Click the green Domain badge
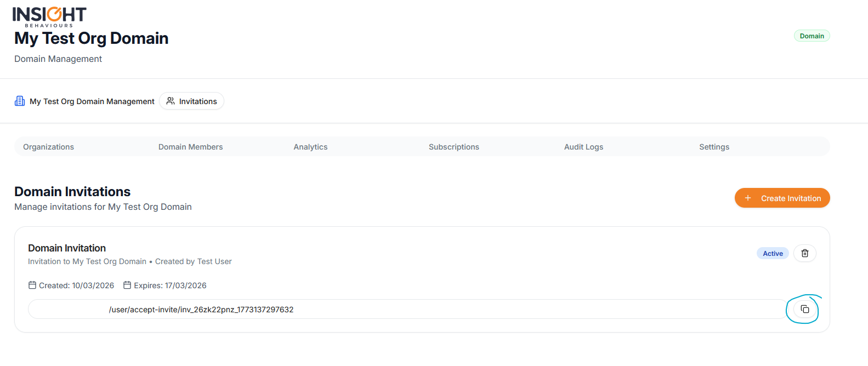The height and width of the screenshot is (366, 868). pyautogui.click(x=812, y=36)
